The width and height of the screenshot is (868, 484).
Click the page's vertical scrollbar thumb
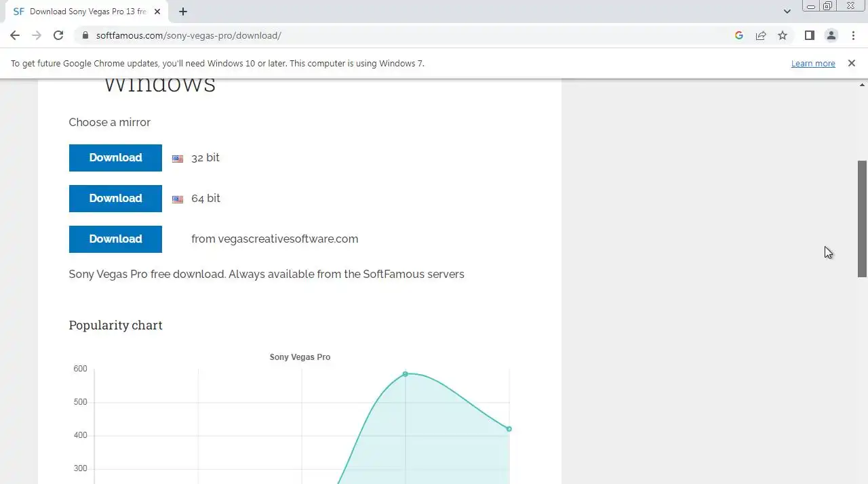coord(862,219)
